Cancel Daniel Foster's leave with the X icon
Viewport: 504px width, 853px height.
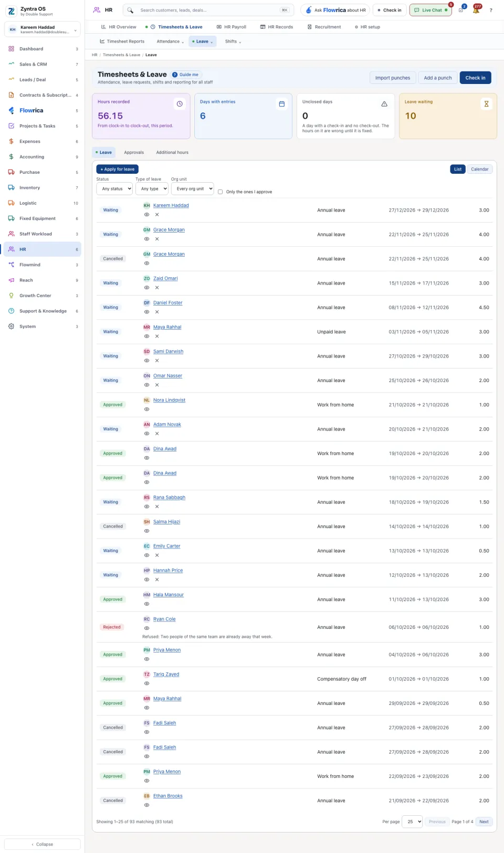point(157,312)
